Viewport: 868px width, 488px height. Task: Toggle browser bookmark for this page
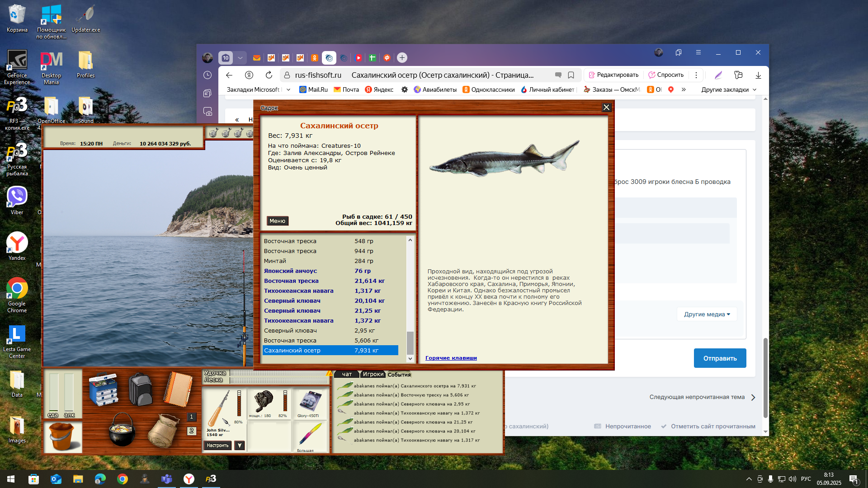coord(571,75)
